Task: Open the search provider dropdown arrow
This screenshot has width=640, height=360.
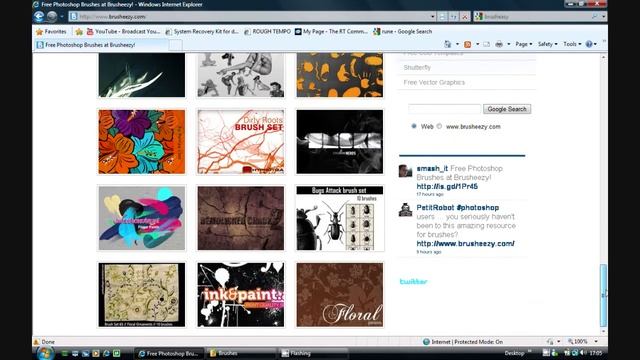Action: point(604,17)
